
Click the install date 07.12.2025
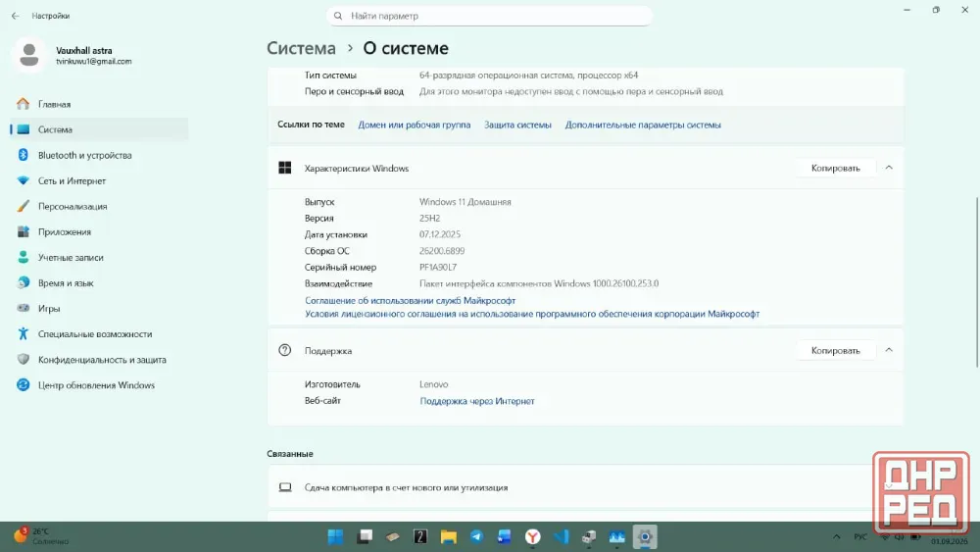439,234
